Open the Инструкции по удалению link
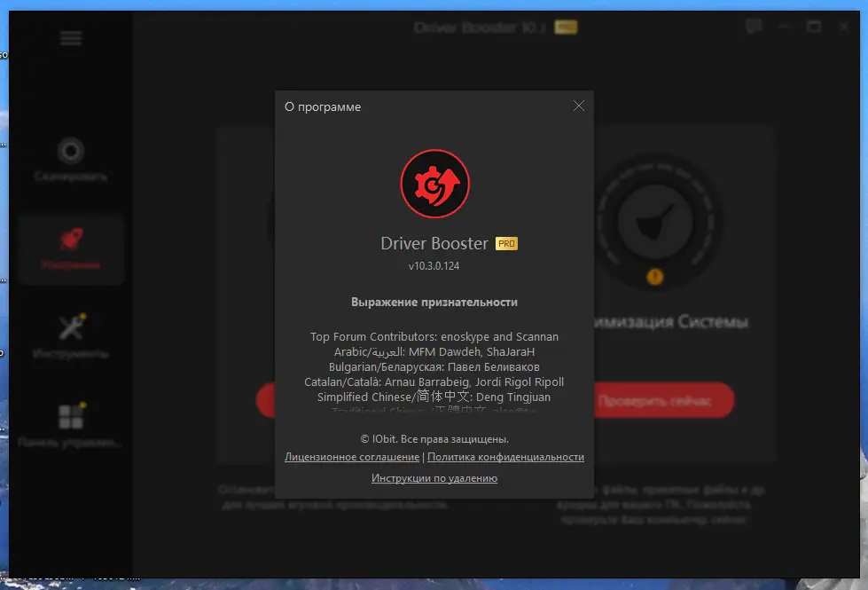The height and width of the screenshot is (590, 868). click(x=434, y=478)
